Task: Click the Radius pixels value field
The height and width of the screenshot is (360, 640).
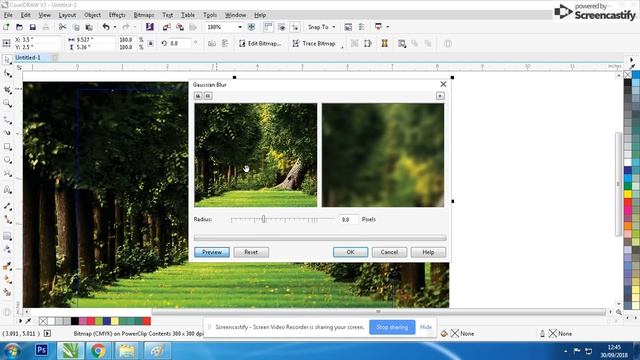Action: [x=349, y=220]
